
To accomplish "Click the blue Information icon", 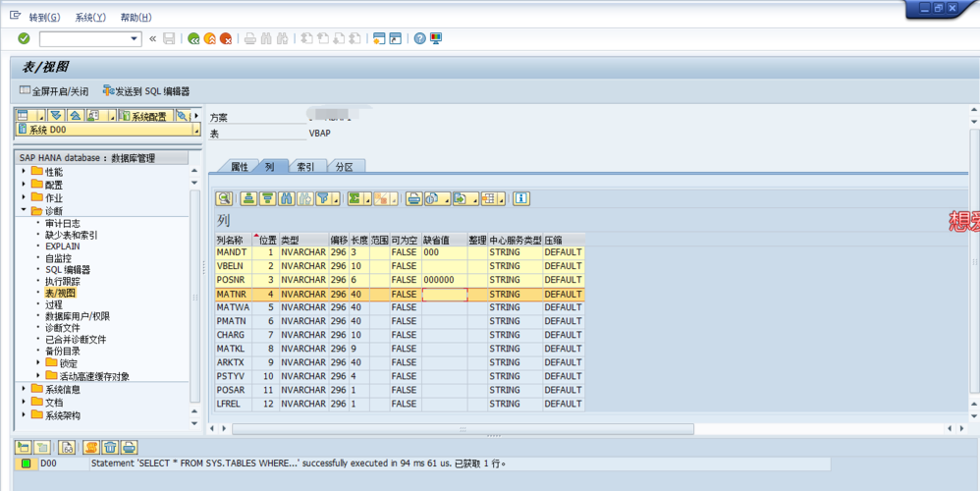I will (521, 198).
